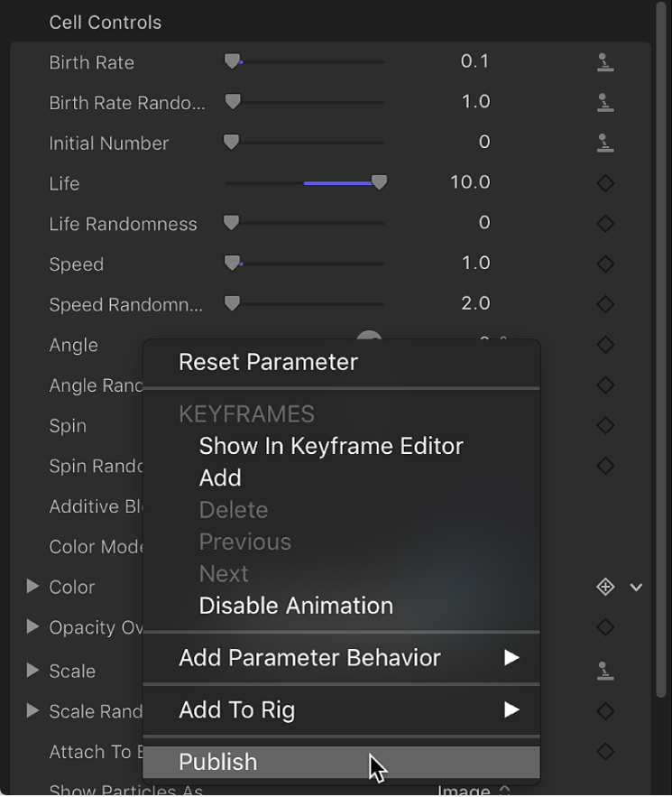Click Reset Parameter at the top

tap(268, 362)
